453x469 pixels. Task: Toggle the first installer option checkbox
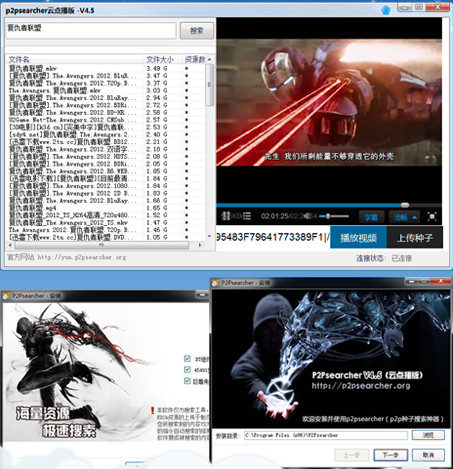point(187,359)
